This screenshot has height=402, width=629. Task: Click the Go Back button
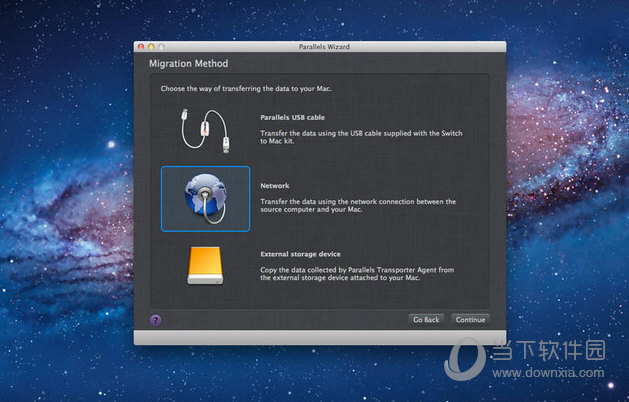(426, 320)
